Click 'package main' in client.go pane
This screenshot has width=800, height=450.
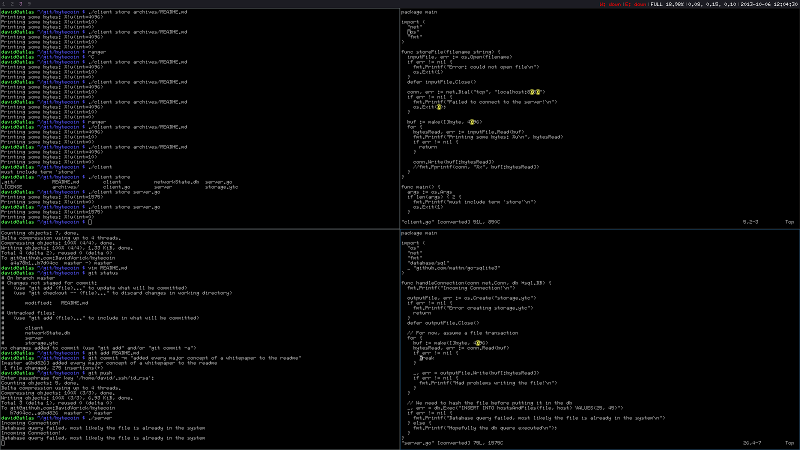click(x=419, y=12)
